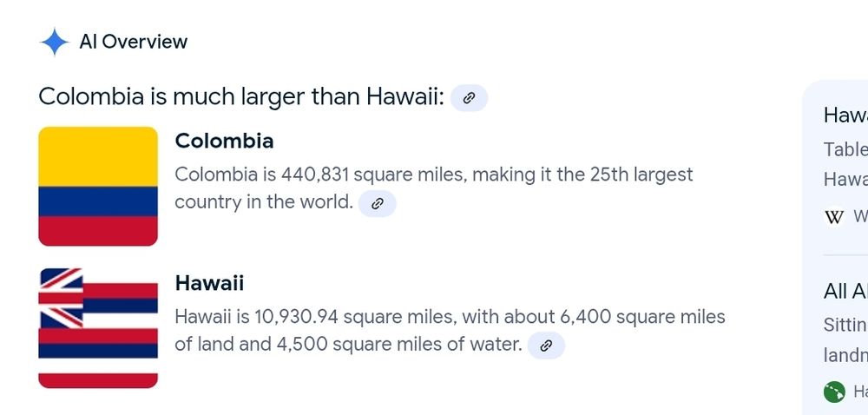Click the Colombia flag thumbnail
The image size is (868, 415).
pos(98,186)
